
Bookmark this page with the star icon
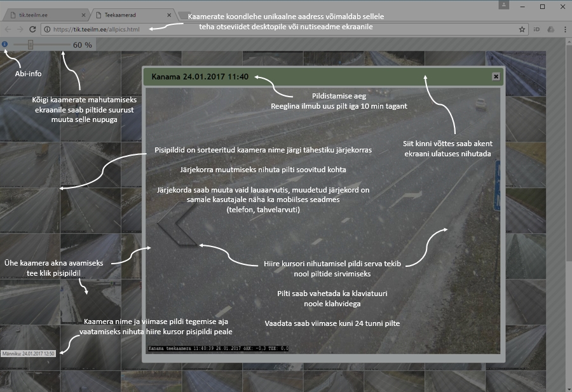tap(522, 29)
